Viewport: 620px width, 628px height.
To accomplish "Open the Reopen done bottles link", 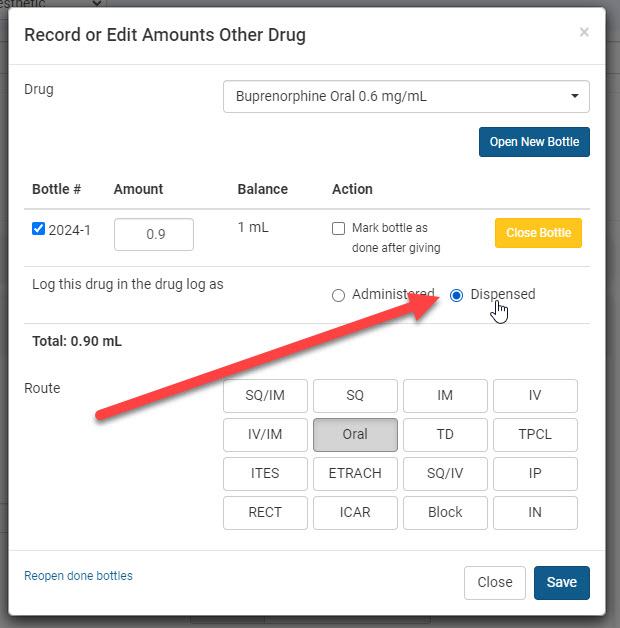I will [78, 576].
